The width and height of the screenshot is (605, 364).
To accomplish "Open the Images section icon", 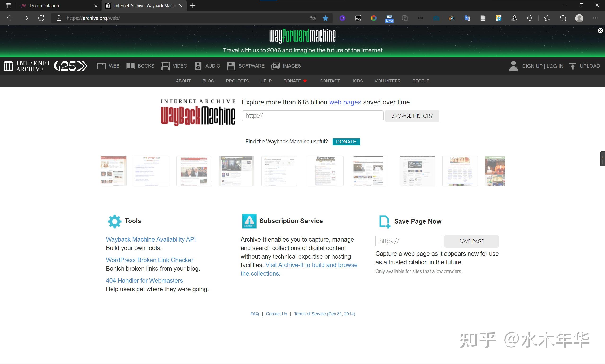I will tap(275, 66).
